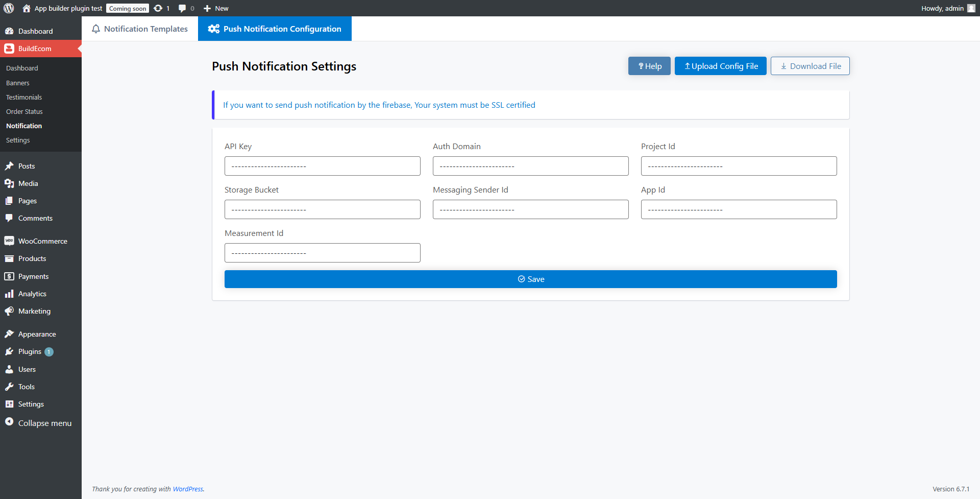Open the comments bubble icon in admin bar
Viewport: 980px width, 499px height.
point(182,8)
